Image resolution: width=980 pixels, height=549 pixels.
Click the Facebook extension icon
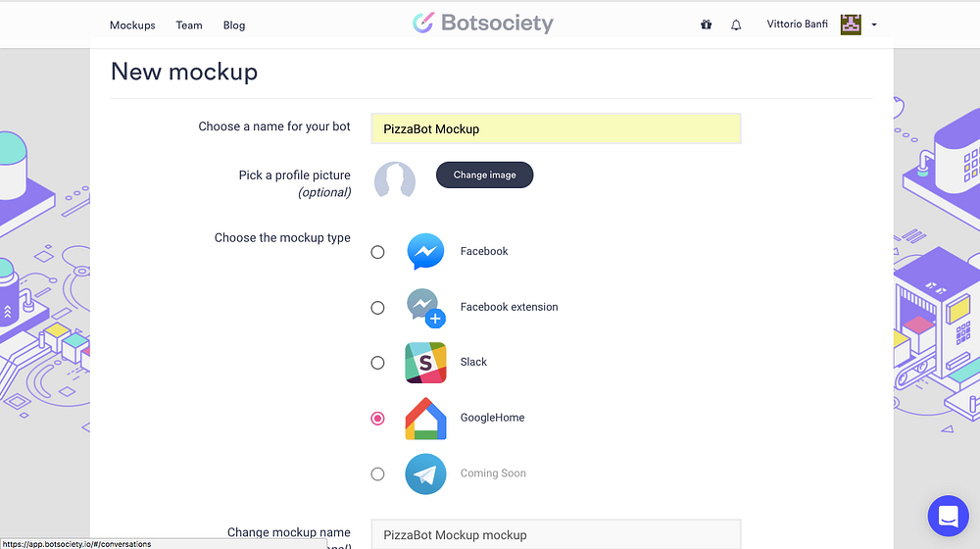click(425, 307)
